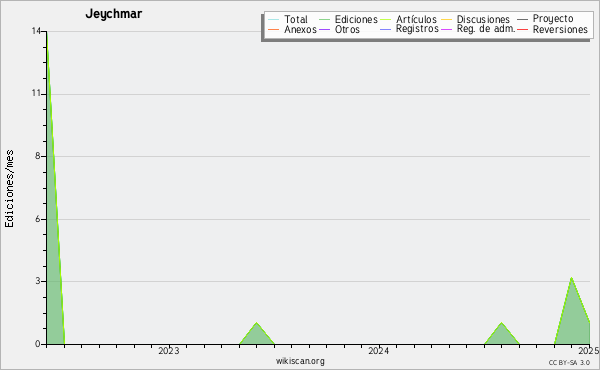Screen dimensions: 600x370
Task: Click the small peak in mid-2023
Action: 257,335
